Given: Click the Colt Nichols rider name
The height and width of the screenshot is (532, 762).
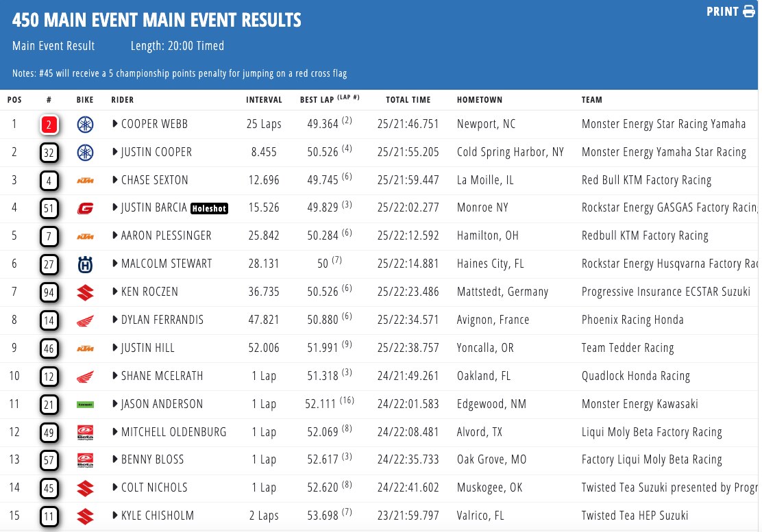Looking at the screenshot, I should coord(154,488).
